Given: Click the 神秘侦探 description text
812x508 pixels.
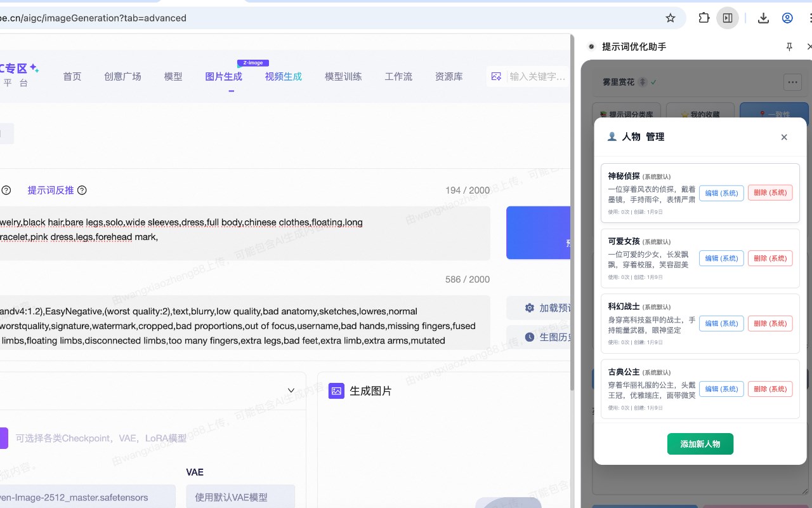Looking at the screenshot, I should pyautogui.click(x=652, y=194).
